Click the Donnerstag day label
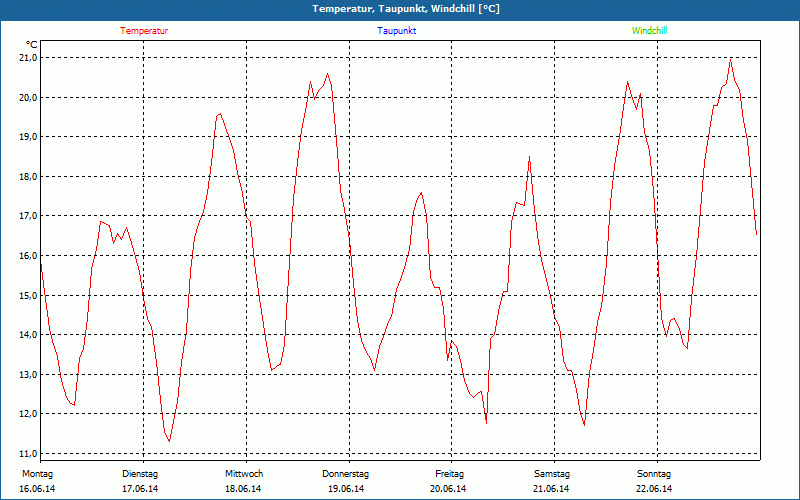 [x=345, y=474]
